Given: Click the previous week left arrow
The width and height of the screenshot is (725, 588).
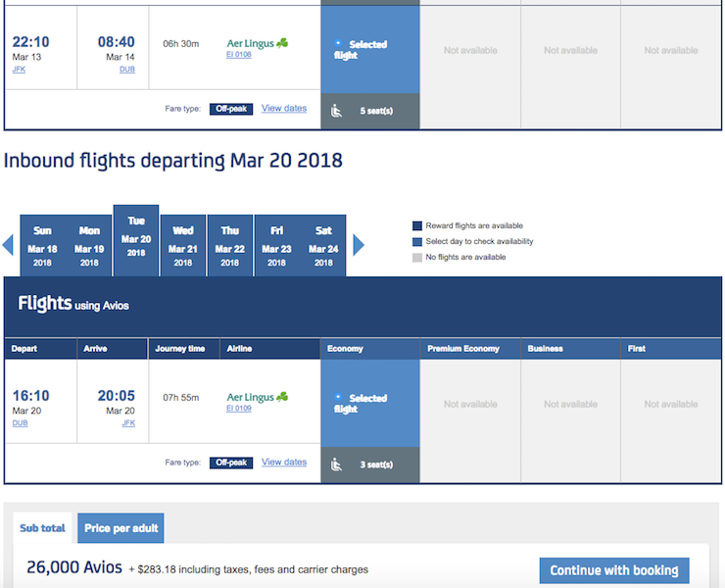Looking at the screenshot, I should pyautogui.click(x=9, y=245).
